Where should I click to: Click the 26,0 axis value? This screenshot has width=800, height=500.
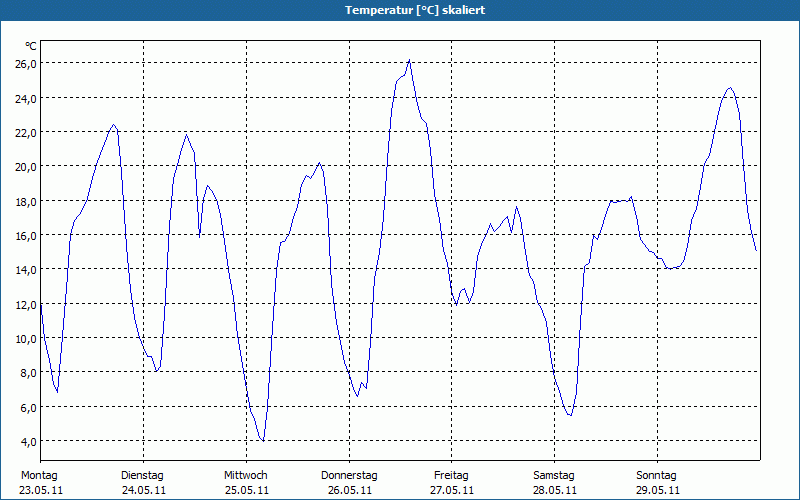tap(26, 64)
